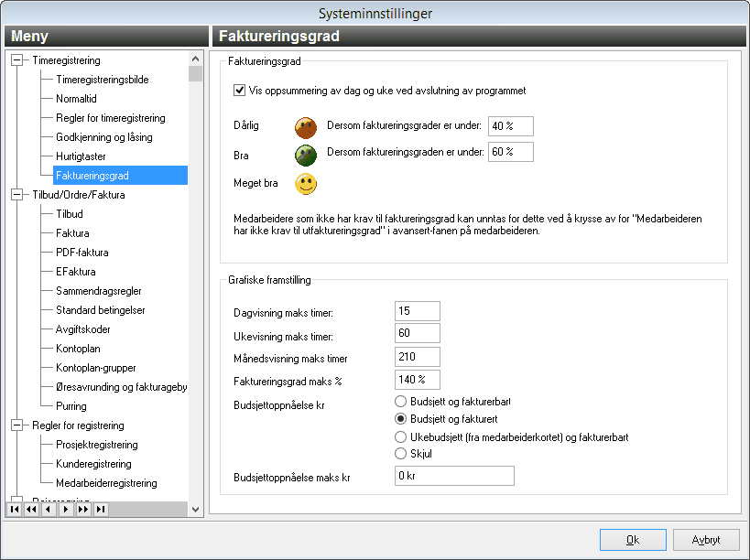
Task: Click the Dårlig threshold field showing 40 %
Action: tap(511, 126)
